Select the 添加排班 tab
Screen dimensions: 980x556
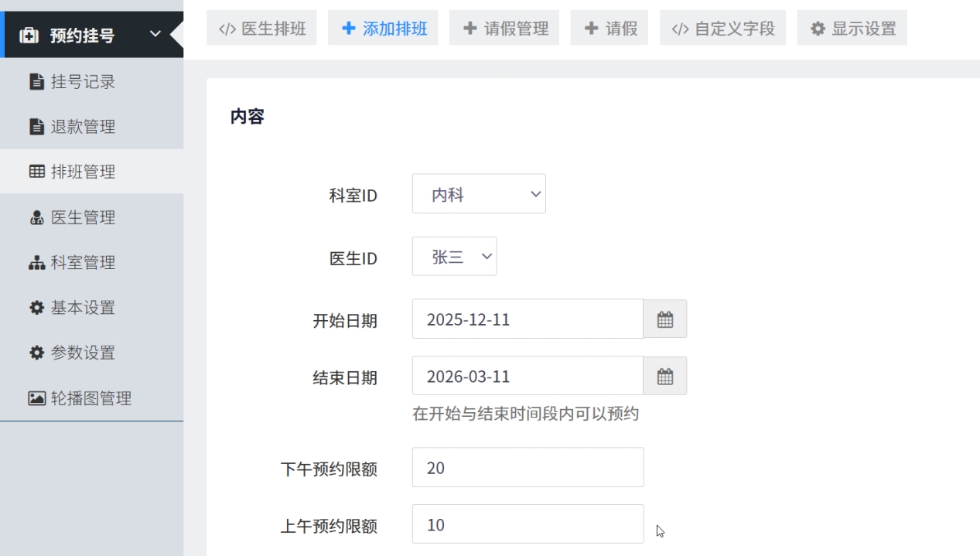point(384,29)
